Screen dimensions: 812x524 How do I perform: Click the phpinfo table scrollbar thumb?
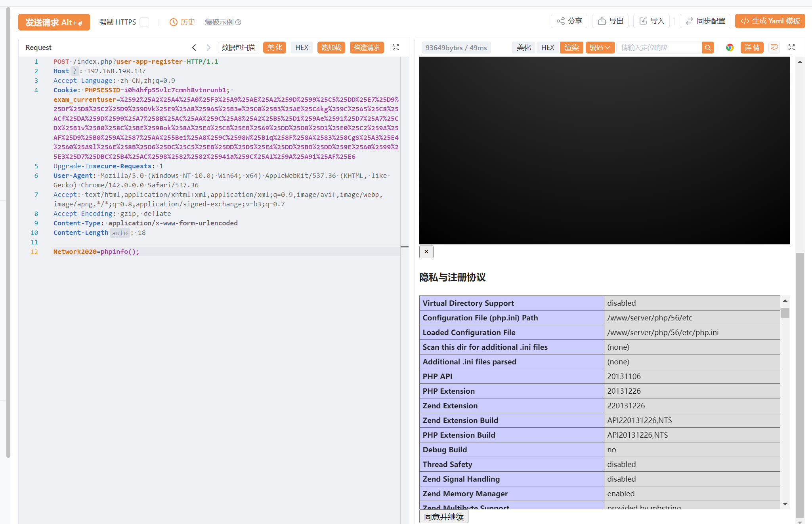tap(785, 313)
